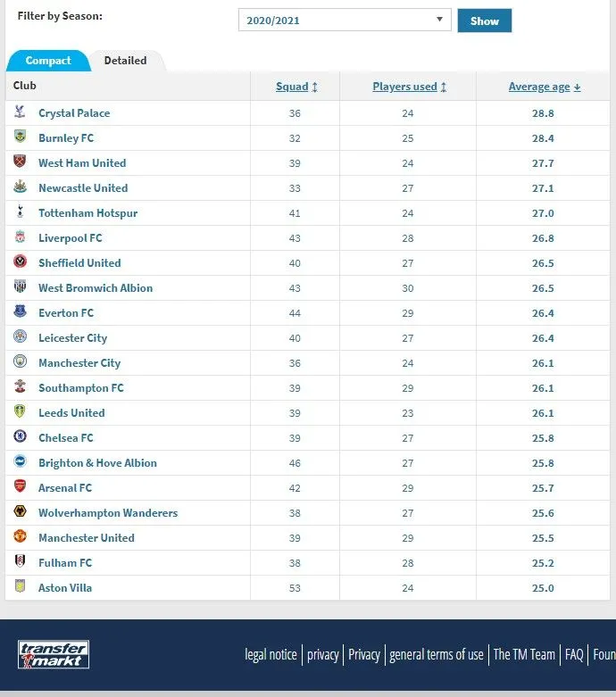Click the Burnley FC club crest
The height and width of the screenshot is (697, 616).
pos(20,137)
